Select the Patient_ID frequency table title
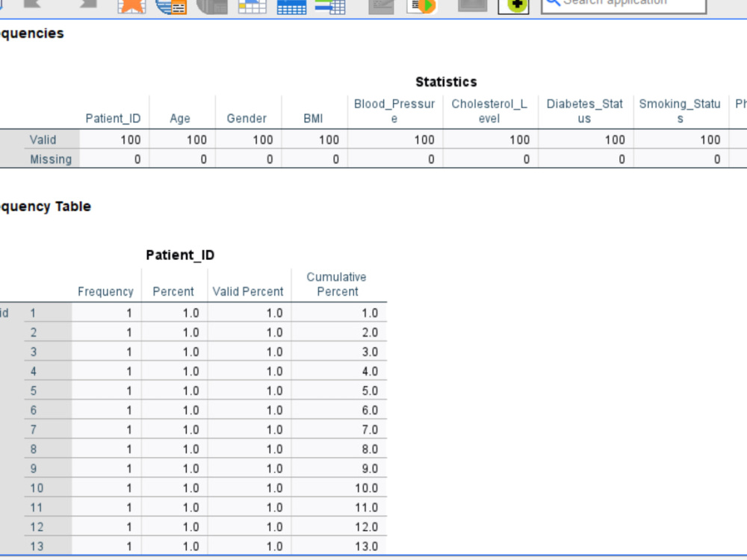The image size is (747, 560). (180, 255)
